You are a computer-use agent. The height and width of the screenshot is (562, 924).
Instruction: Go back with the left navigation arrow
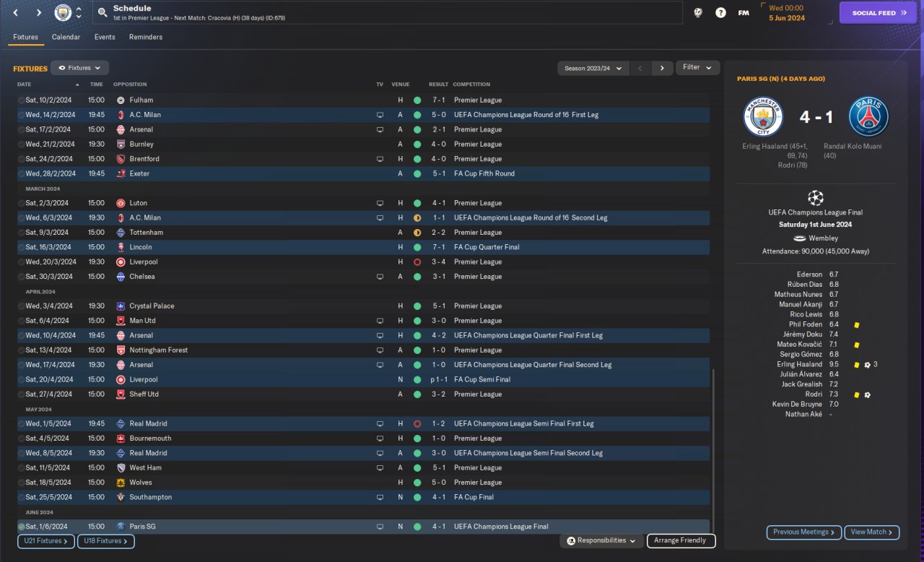[16, 12]
